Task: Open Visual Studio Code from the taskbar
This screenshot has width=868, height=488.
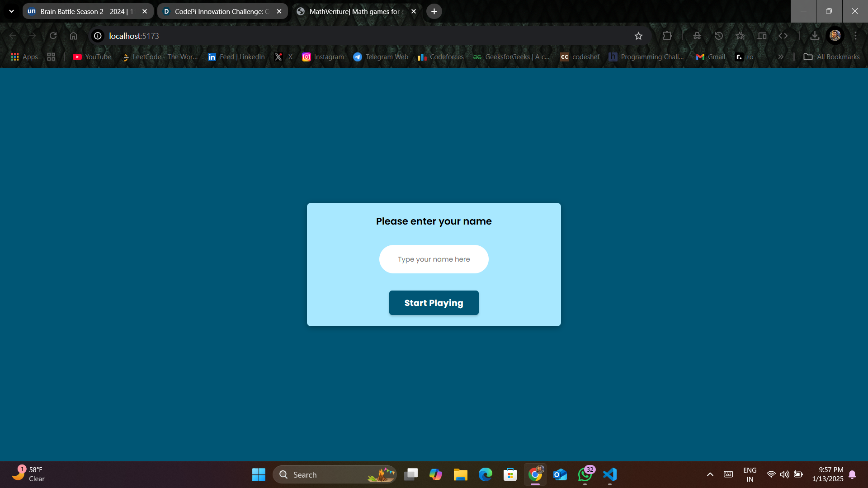Action: point(610,474)
